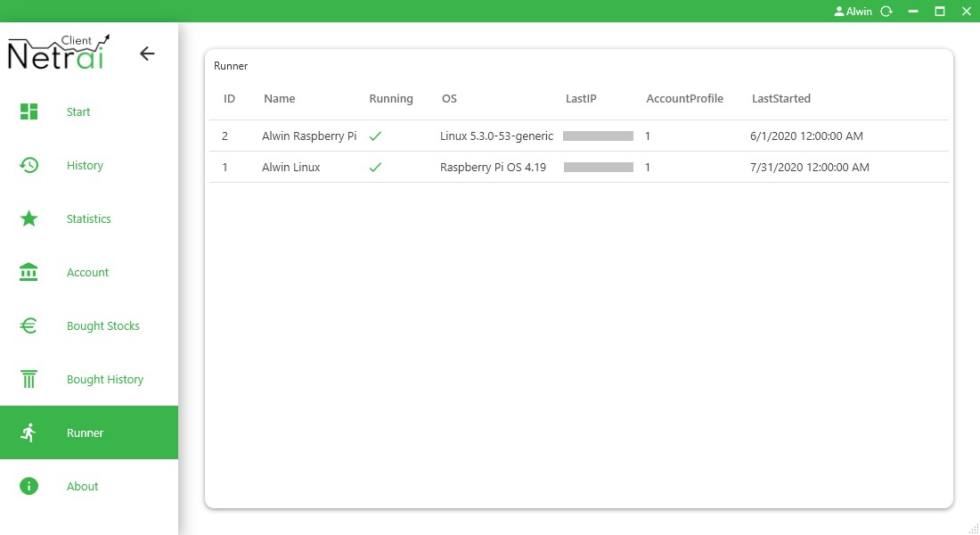Click the Runner running-person icon
980x535 pixels.
pyautogui.click(x=29, y=432)
